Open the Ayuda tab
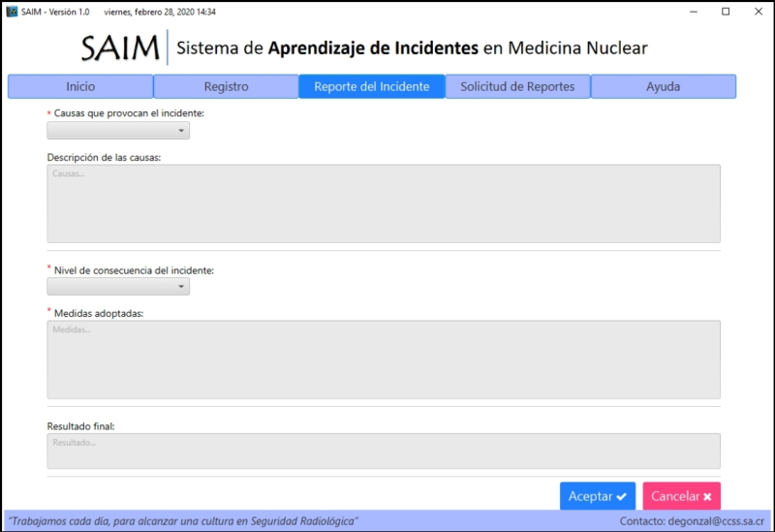The width and height of the screenshot is (775, 532). (664, 86)
